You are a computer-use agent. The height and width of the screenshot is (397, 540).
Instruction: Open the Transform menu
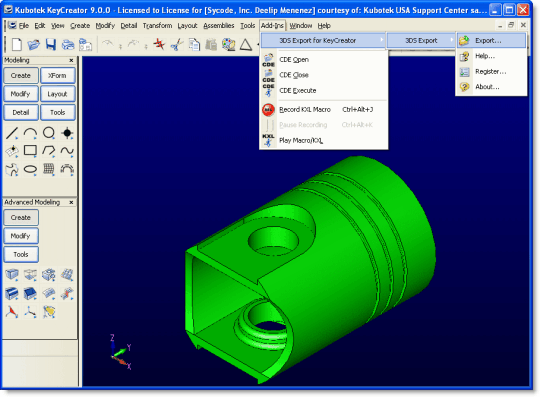pos(157,26)
